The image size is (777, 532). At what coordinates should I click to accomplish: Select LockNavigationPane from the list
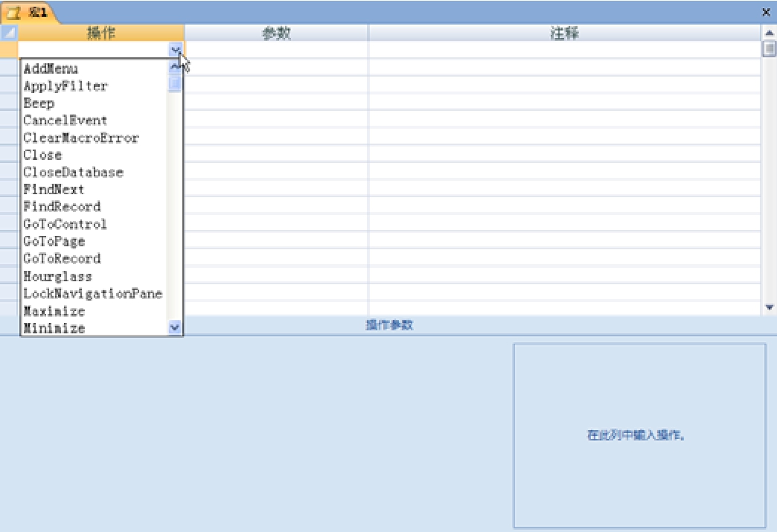coord(92,293)
